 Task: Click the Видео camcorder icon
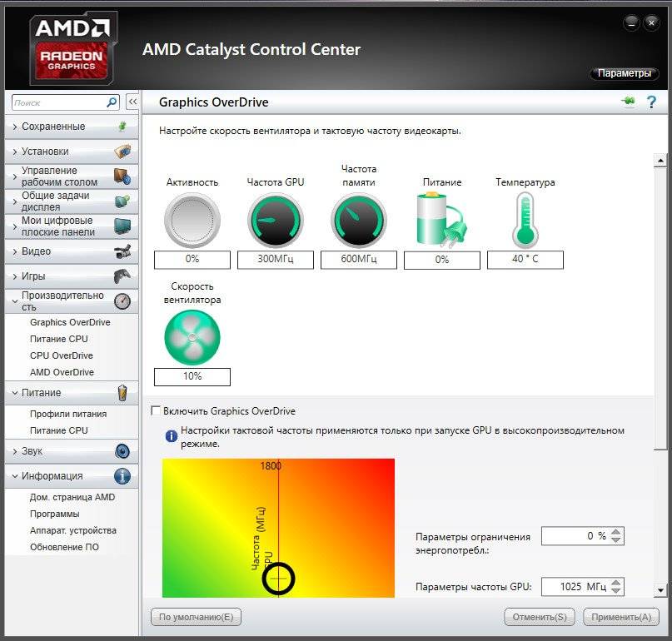(x=123, y=251)
